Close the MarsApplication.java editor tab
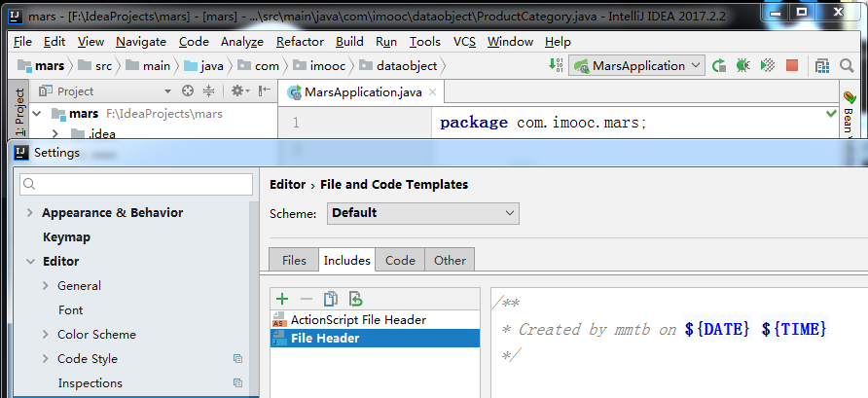Viewport: 868px width, 398px height. [432, 91]
